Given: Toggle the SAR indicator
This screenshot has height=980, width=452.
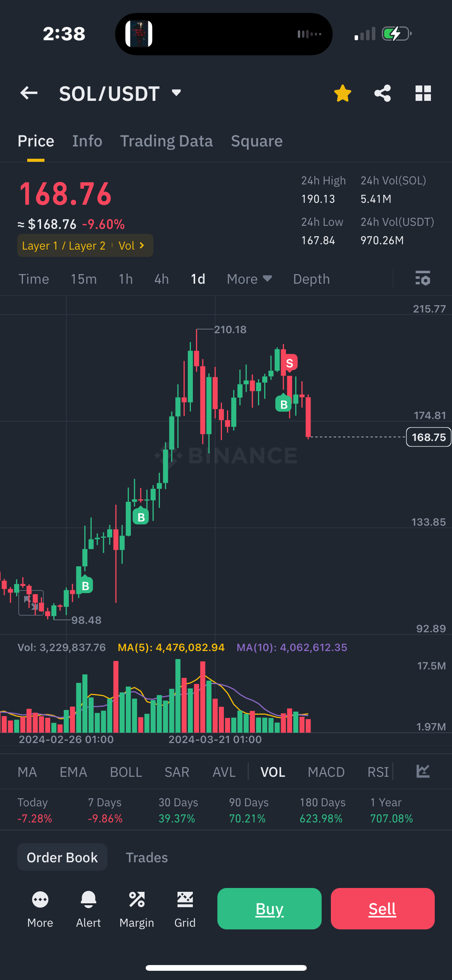Looking at the screenshot, I should click(177, 772).
